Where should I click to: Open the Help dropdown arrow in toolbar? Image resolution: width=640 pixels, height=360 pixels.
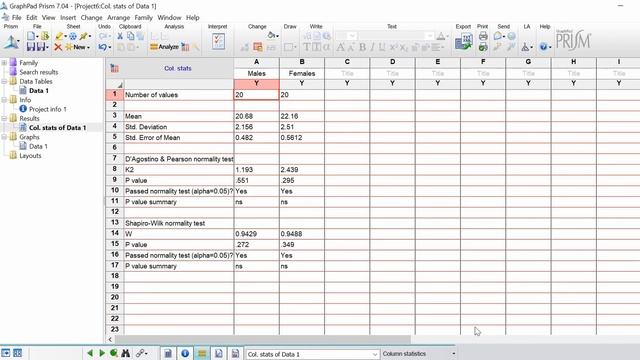click(550, 48)
